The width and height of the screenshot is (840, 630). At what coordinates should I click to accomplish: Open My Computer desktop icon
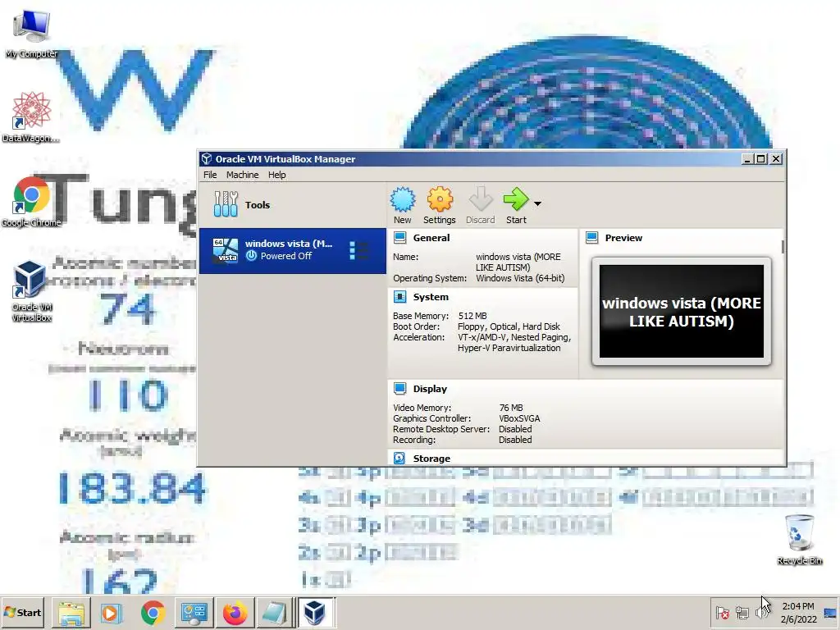click(x=31, y=33)
